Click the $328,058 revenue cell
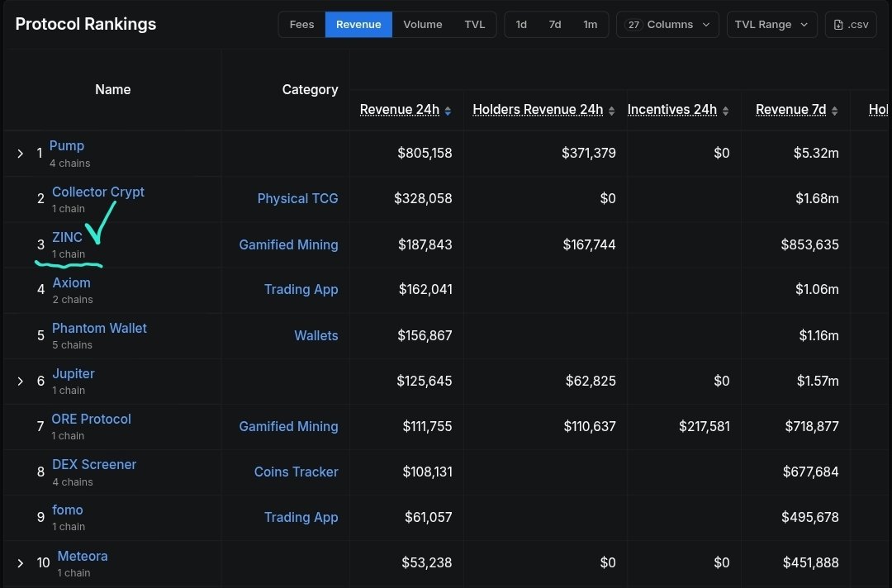The width and height of the screenshot is (892, 588). click(x=423, y=198)
